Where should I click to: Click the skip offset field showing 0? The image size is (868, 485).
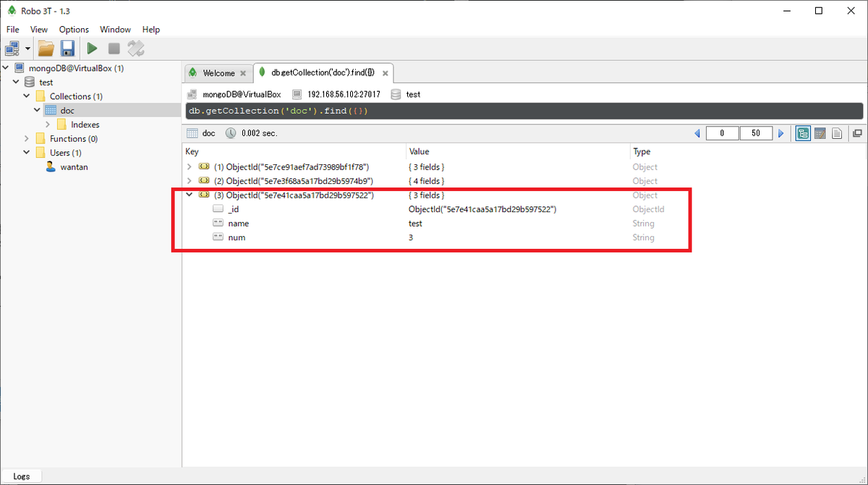tap(721, 133)
